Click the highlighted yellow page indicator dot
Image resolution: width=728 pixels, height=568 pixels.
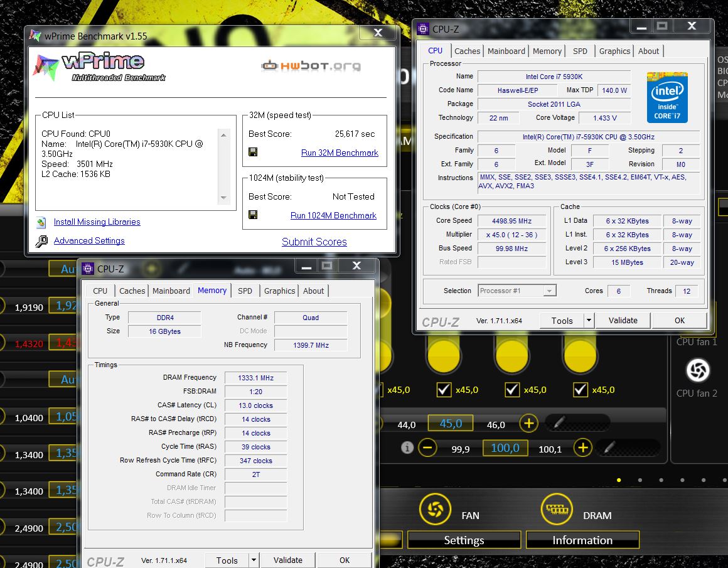click(x=619, y=480)
